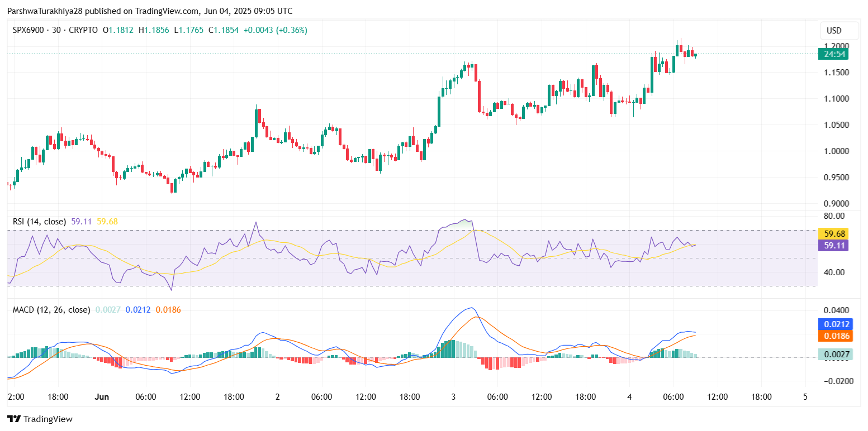The image size is (868, 431).
Task: Select the RSI (14, close) indicator legend
Action: pos(39,222)
